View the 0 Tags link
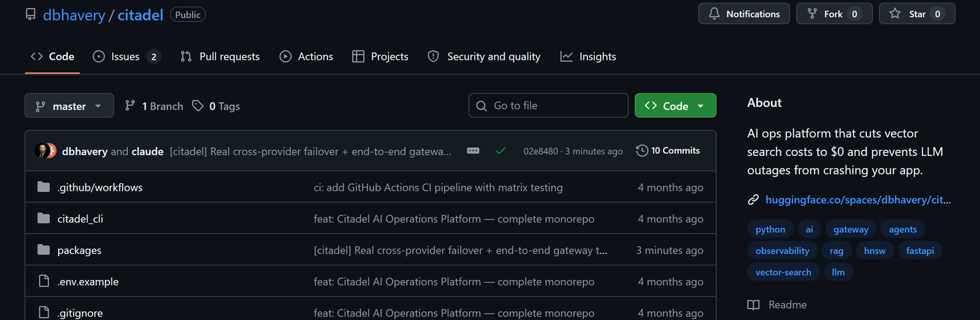Image resolution: width=980 pixels, height=320 pixels. (216, 106)
